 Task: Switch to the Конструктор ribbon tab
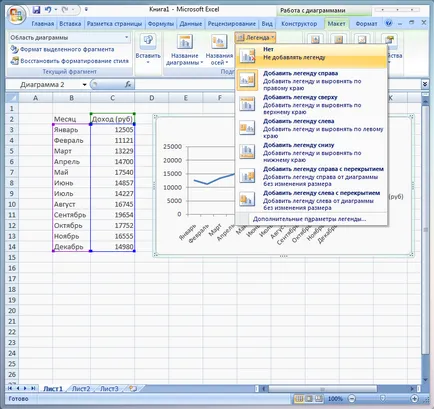click(x=299, y=24)
